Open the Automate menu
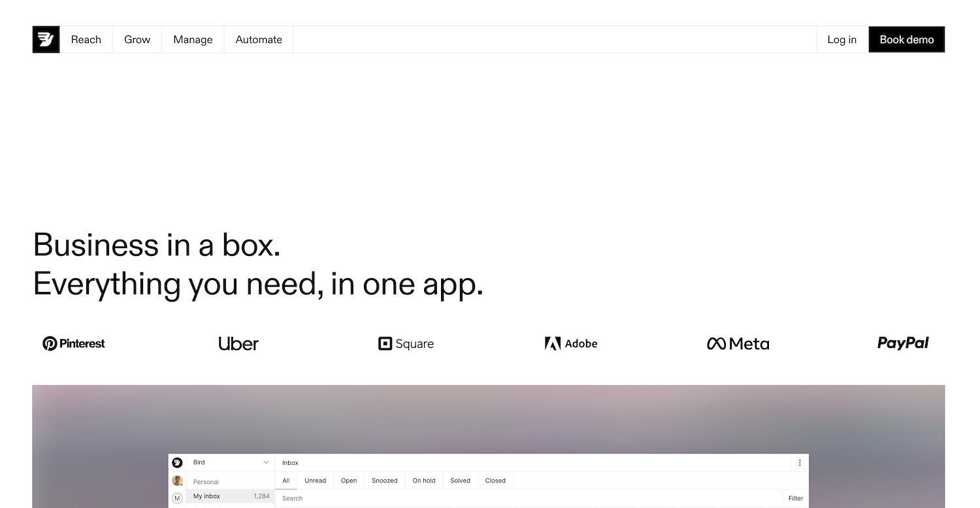 tap(259, 39)
